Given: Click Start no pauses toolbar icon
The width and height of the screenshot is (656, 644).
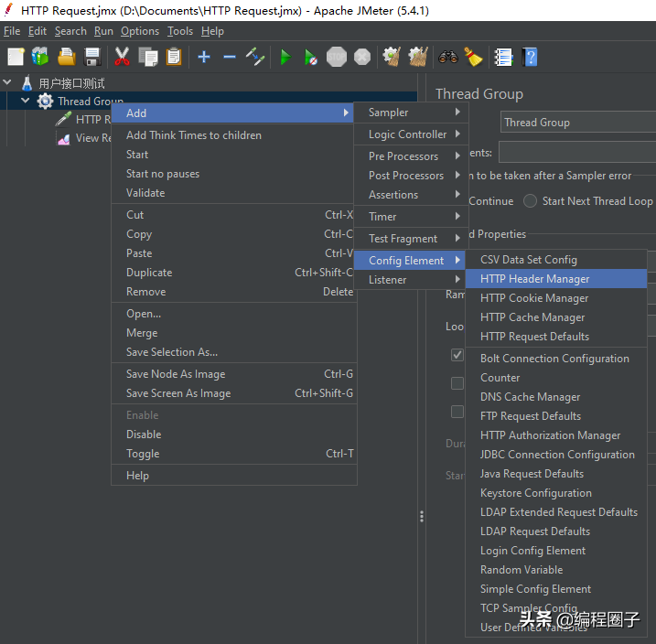Looking at the screenshot, I should click(311, 57).
